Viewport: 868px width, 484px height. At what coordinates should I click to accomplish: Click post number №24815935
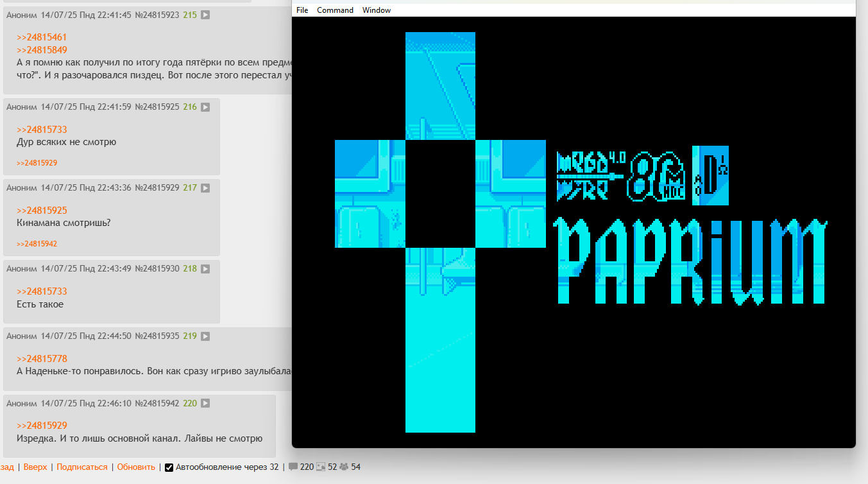pyautogui.click(x=157, y=336)
